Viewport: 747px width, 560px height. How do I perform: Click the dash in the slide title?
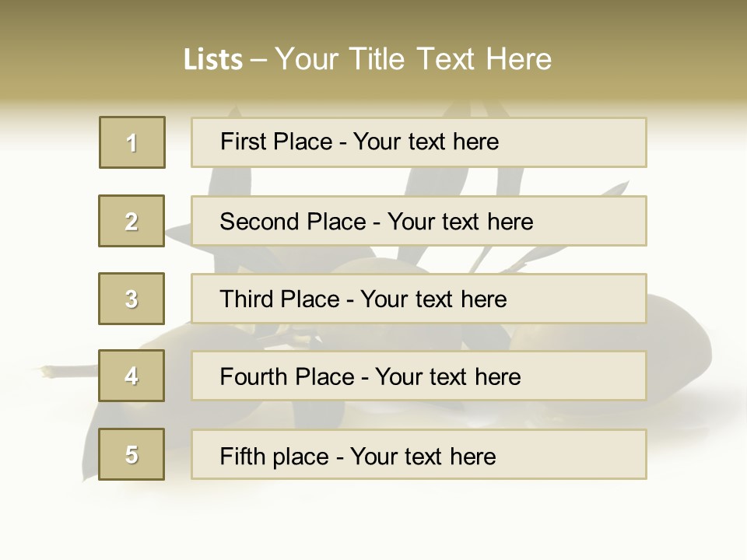pos(258,61)
